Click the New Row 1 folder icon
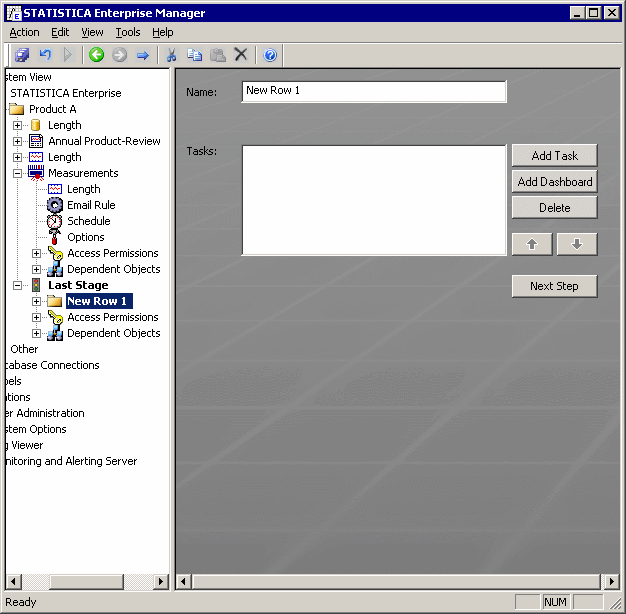626x614 pixels. pyautogui.click(x=55, y=301)
